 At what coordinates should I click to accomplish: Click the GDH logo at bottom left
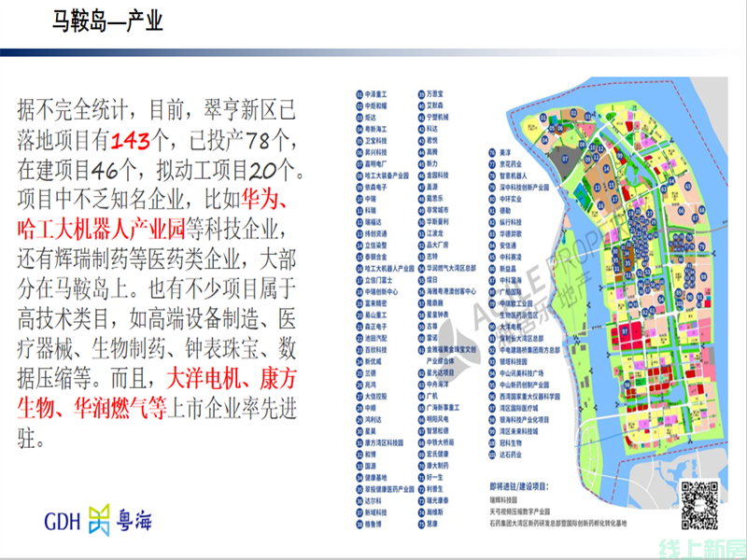pos(64,519)
